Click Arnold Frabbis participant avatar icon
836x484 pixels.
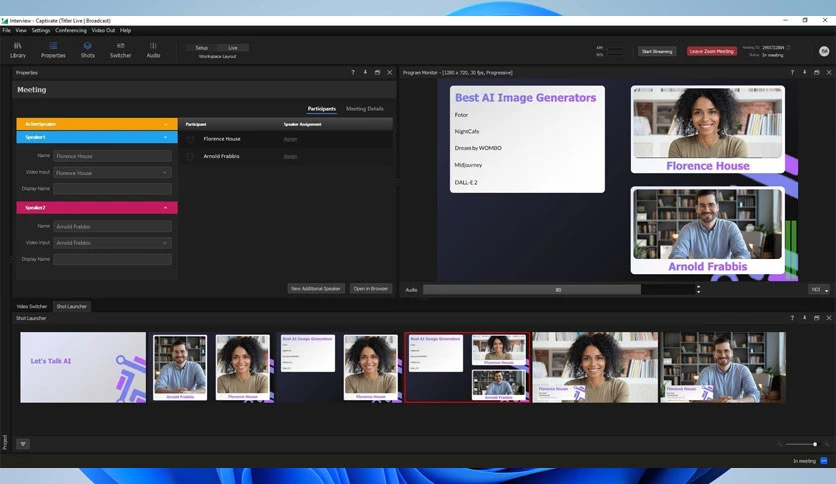(x=190, y=157)
